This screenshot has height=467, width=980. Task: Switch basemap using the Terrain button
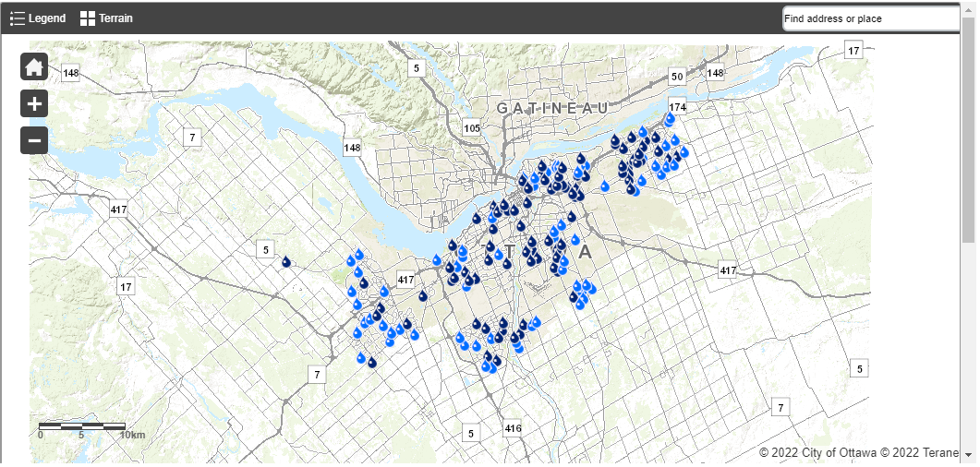point(106,18)
